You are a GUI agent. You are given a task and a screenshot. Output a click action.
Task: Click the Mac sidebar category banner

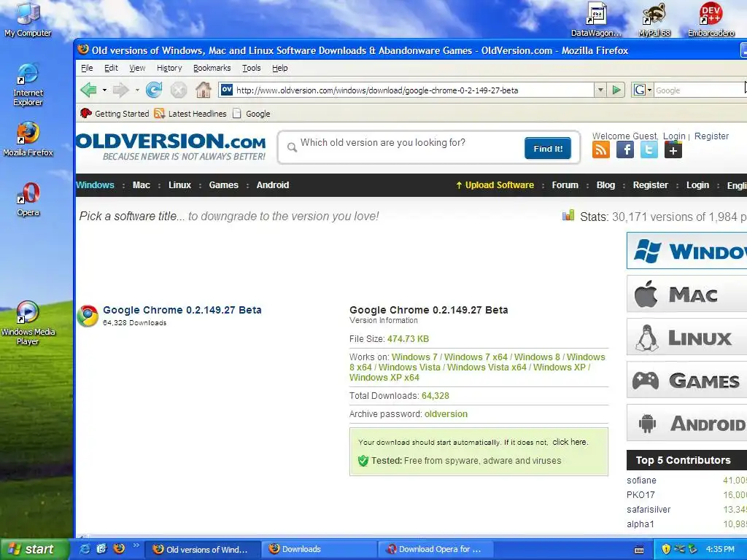tap(687, 294)
